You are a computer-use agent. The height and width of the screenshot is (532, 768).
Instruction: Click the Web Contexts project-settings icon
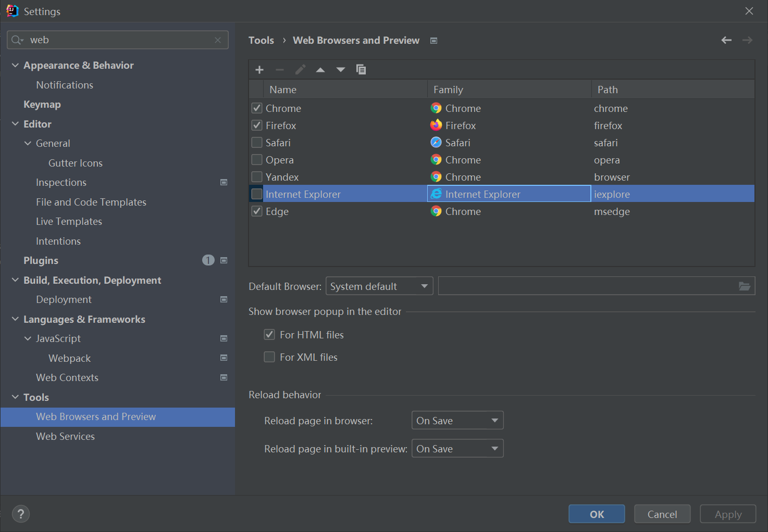[224, 377]
